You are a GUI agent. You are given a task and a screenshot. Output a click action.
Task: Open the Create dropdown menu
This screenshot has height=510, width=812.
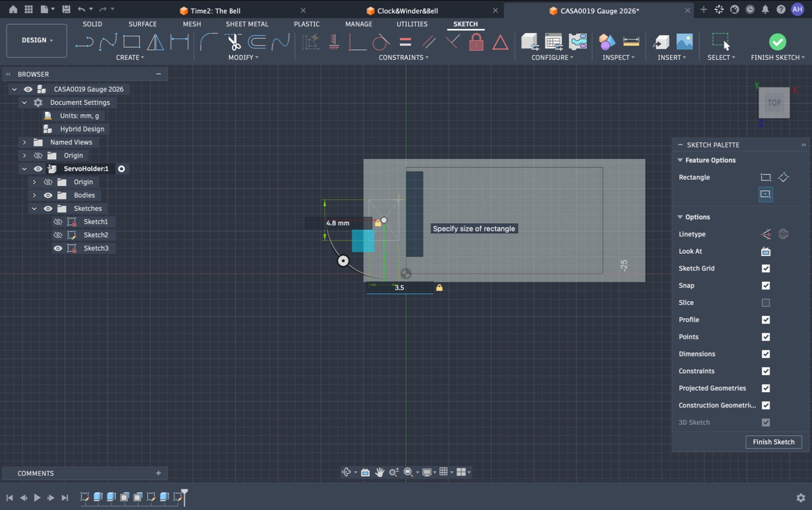coord(130,57)
